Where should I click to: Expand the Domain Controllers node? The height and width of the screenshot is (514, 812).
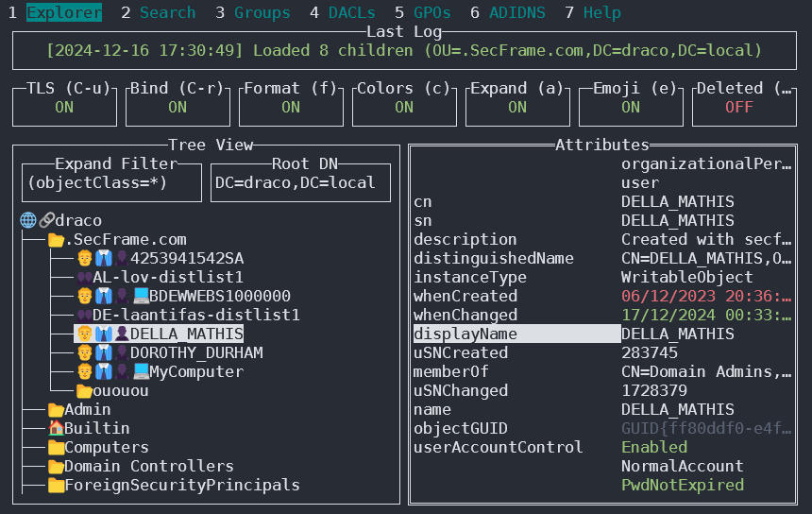point(148,466)
